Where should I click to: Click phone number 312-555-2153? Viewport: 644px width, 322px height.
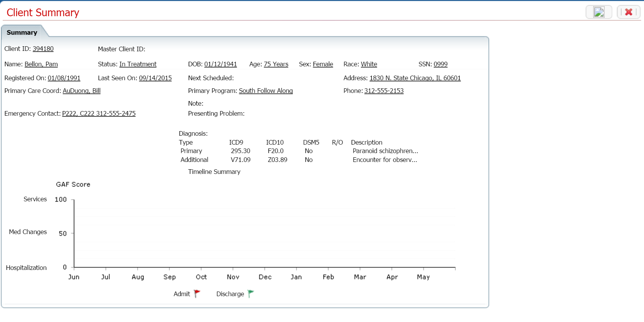click(384, 91)
